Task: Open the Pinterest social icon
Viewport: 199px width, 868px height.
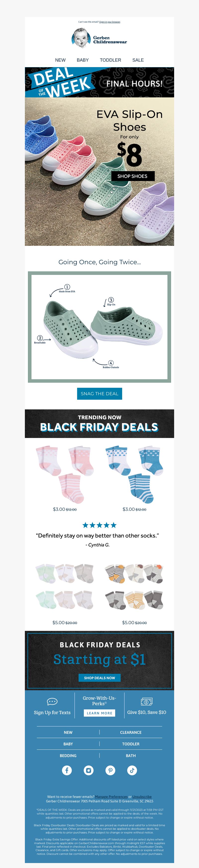Action: (x=110, y=770)
